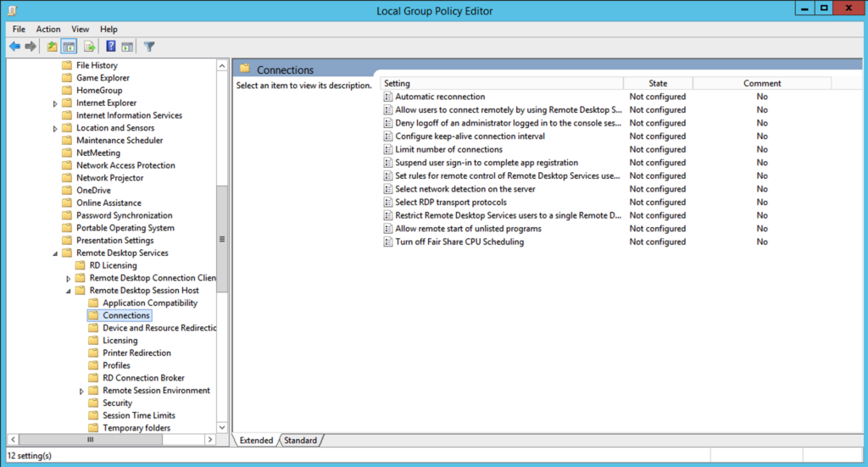
Task: Click the Setting column header
Action: (x=500, y=83)
